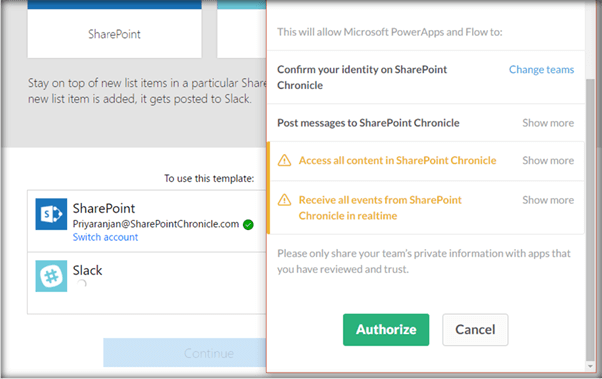602x379 pixels.
Task: Click the Slack loading spinner
Action: 82,284
